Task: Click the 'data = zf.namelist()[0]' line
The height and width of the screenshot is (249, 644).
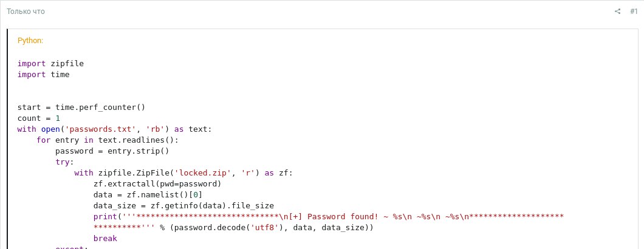Action: click(x=148, y=195)
